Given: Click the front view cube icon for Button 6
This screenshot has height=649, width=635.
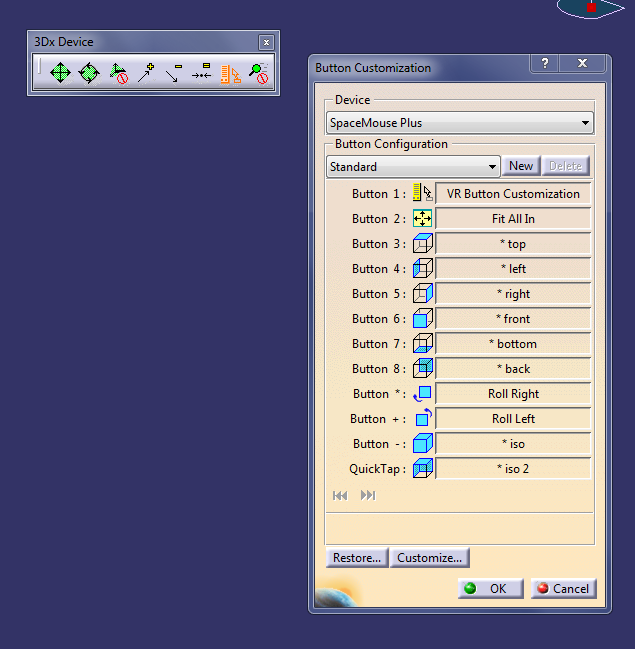Looking at the screenshot, I should (423, 318).
